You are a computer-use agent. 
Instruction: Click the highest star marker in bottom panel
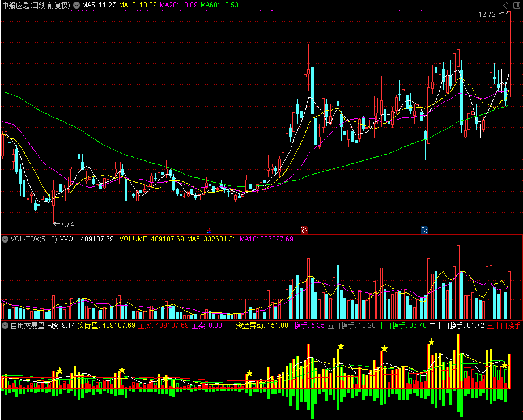pyautogui.click(x=431, y=342)
